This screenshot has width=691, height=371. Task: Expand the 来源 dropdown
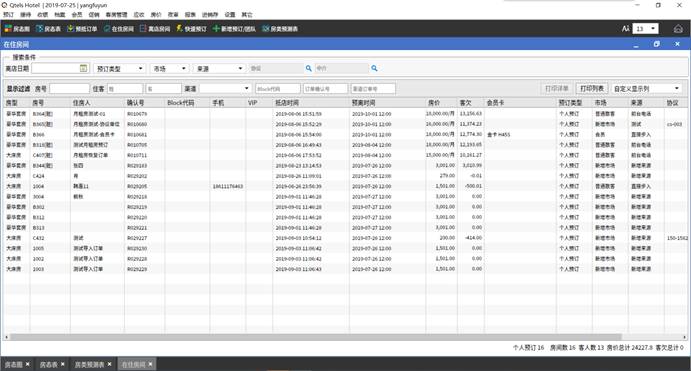(240, 68)
